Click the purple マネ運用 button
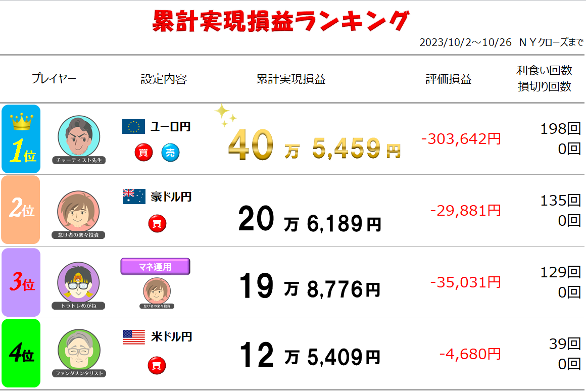586x392 pixels. 155,266
